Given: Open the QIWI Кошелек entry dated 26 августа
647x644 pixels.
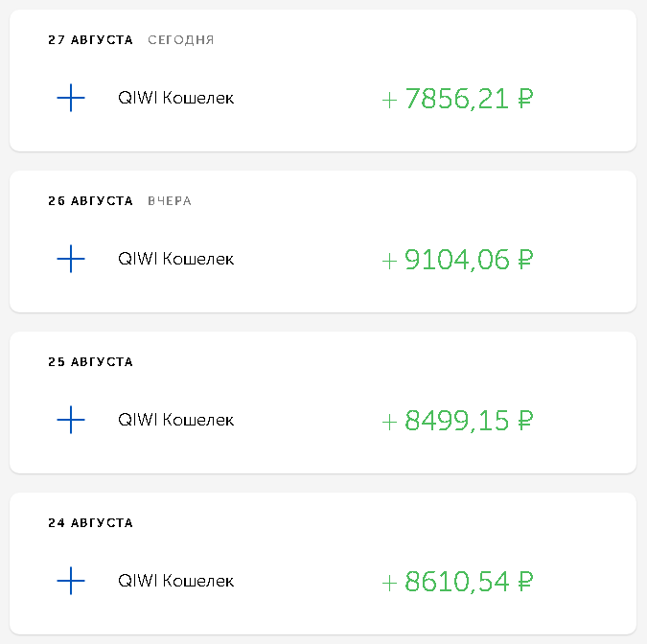Looking at the screenshot, I should 175,259.
